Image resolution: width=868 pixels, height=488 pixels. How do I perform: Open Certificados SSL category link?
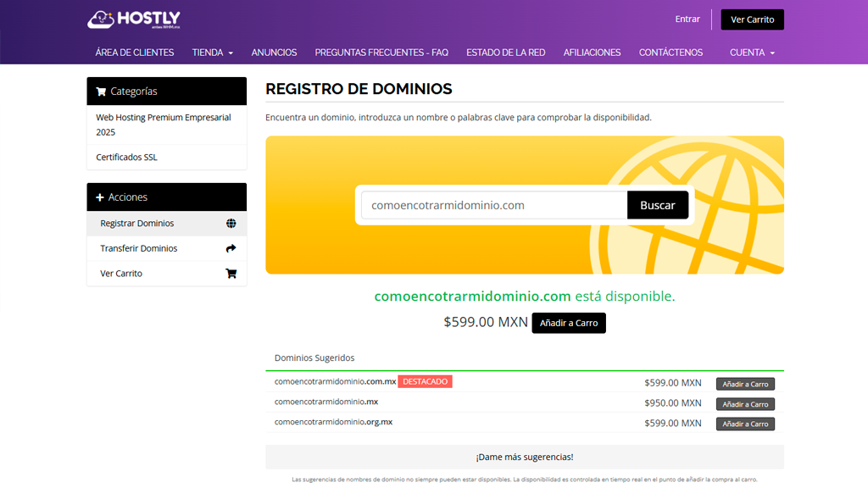[126, 158]
